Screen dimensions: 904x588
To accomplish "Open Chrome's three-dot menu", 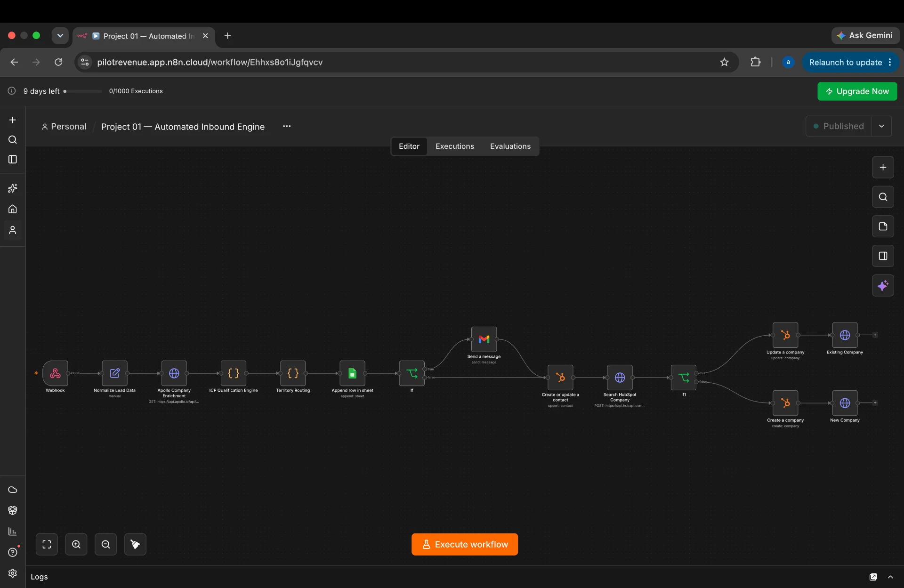I will click(890, 62).
